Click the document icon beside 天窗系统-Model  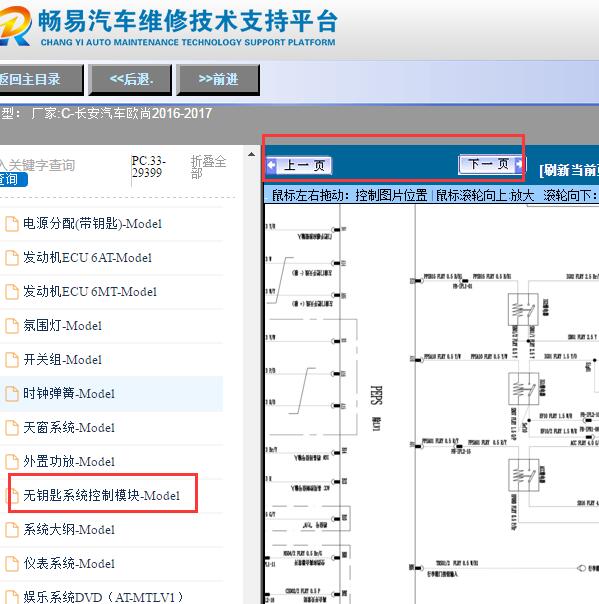(12, 427)
